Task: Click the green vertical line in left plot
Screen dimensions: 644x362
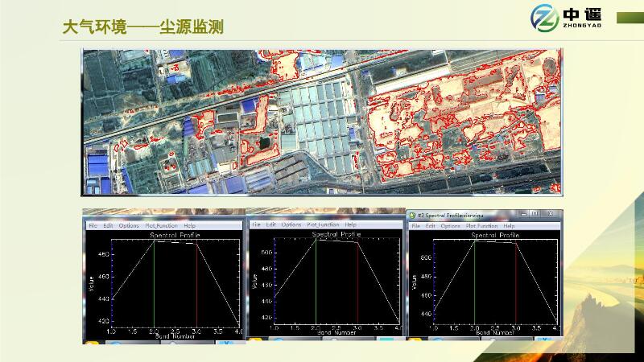Action: pos(154,282)
